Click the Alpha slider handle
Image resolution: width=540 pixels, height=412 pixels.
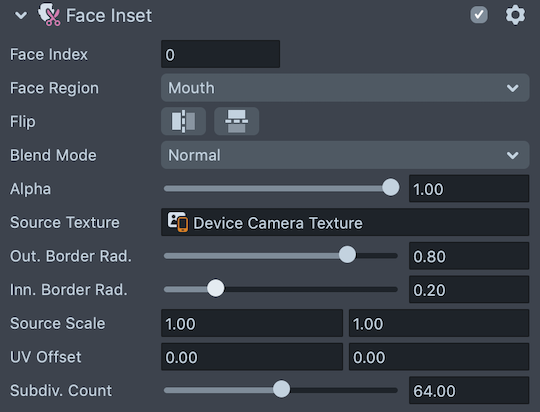(x=391, y=187)
